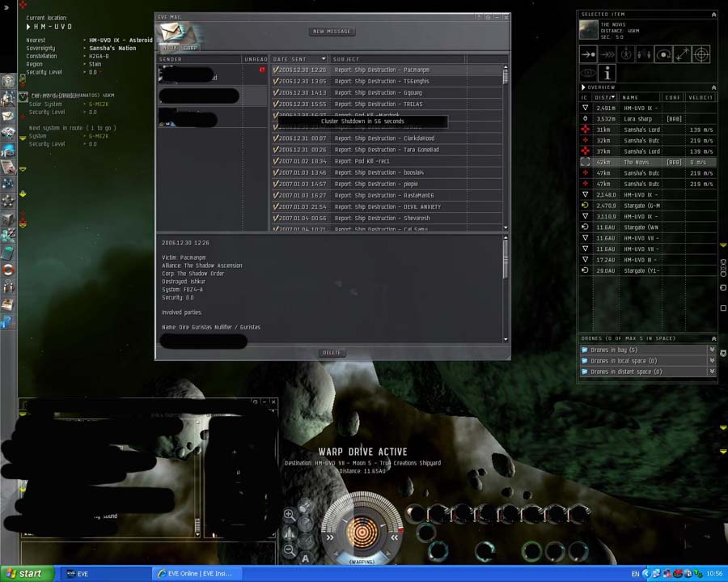The width and height of the screenshot is (728, 582).
Task: Click the EN language indicator in tray
Action: (x=635, y=574)
